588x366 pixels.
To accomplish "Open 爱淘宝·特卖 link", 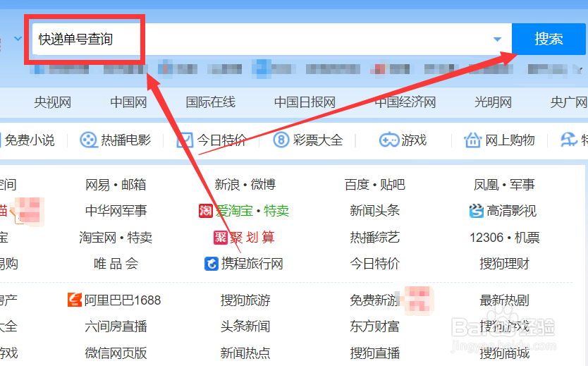I will point(252,211).
